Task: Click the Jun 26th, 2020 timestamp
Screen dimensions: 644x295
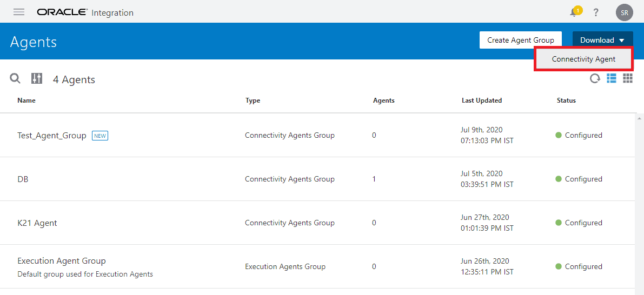Action: [487, 267]
